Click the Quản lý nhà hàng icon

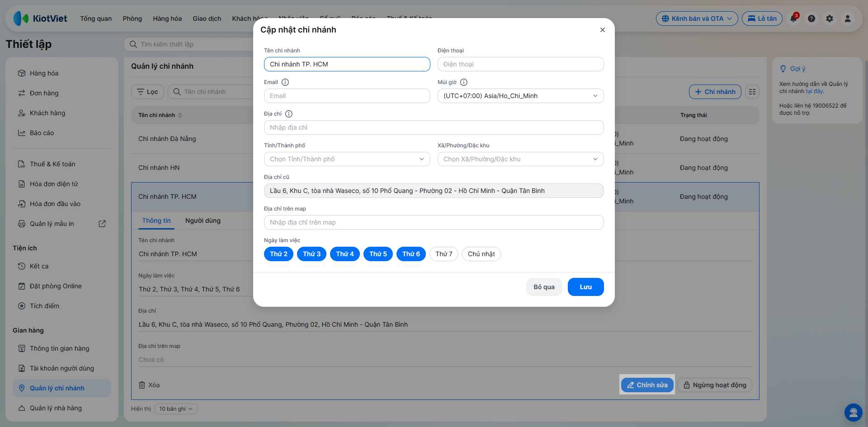21,408
